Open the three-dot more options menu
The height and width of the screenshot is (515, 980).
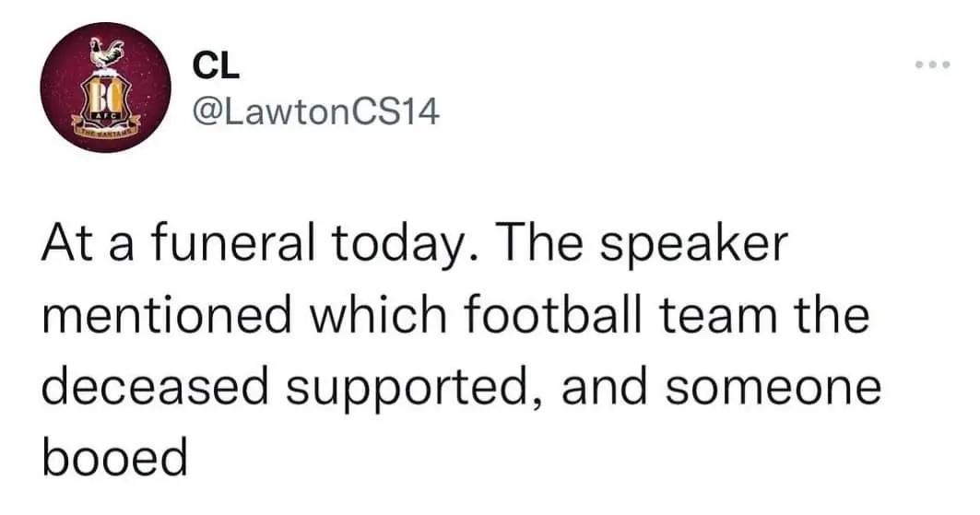(x=932, y=64)
